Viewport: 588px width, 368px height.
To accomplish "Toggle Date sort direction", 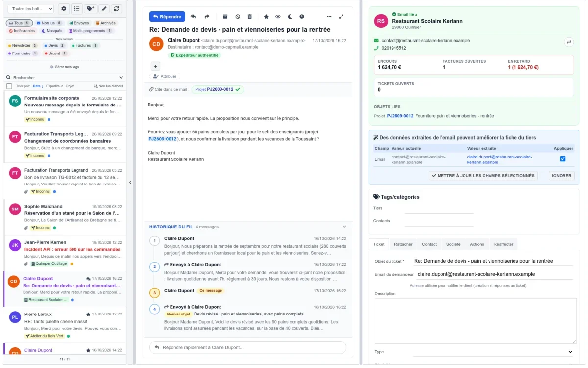I will tap(38, 86).
